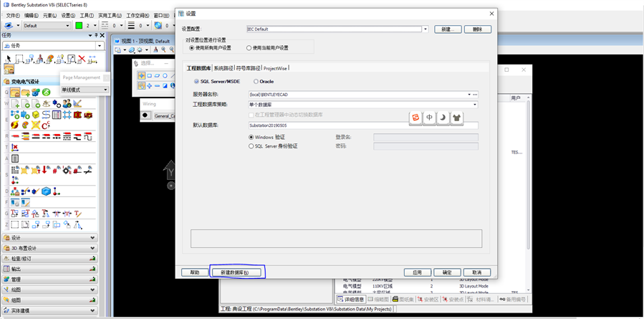
Task: Expand the 检查/修订 task group
Action: coord(49,259)
